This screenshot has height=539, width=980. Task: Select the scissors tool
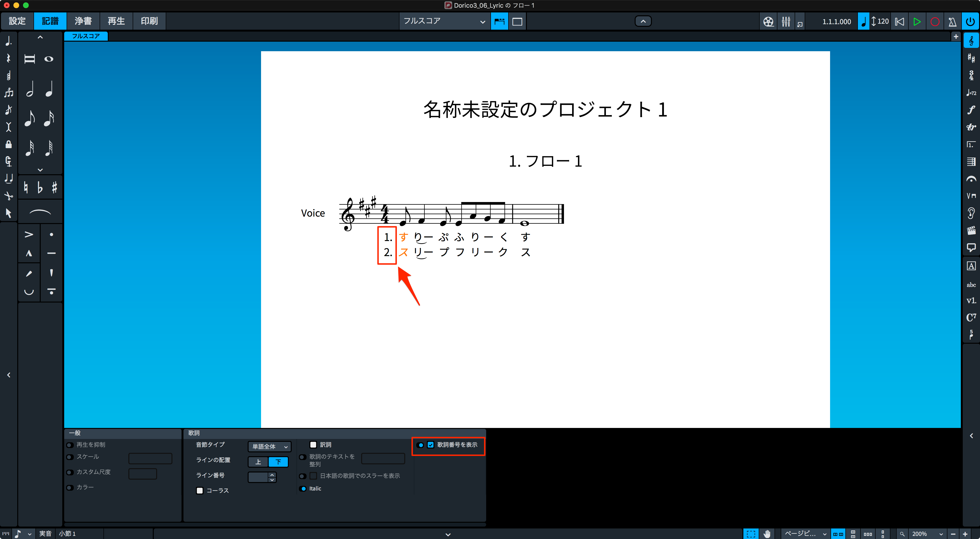click(8, 196)
